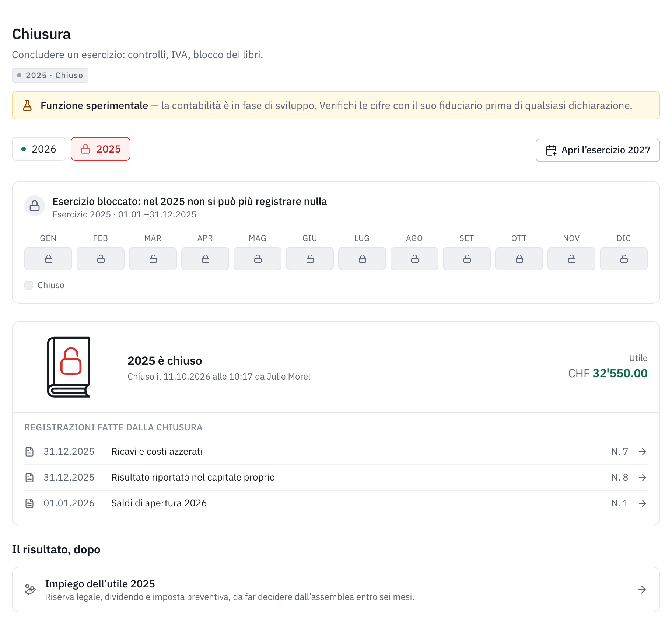Select the locked 2025 fiscal year tab
The image size is (672, 622).
[x=101, y=149]
